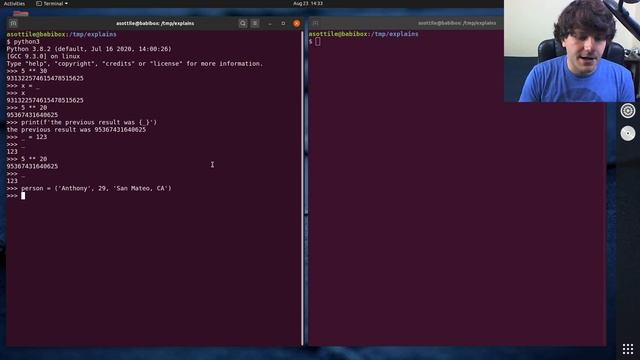Click the right terminal shell prompt cursor

click(x=318, y=41)
